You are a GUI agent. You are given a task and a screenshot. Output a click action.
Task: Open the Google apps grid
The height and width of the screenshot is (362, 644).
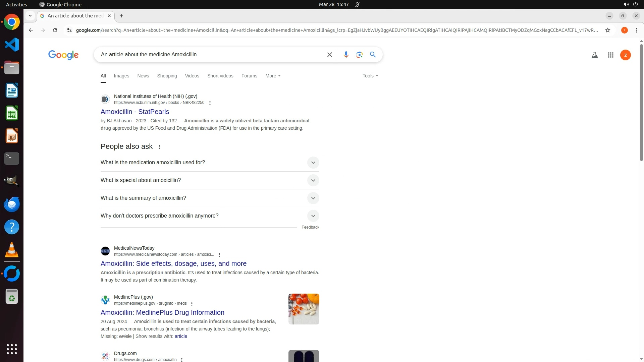[610, 55]
